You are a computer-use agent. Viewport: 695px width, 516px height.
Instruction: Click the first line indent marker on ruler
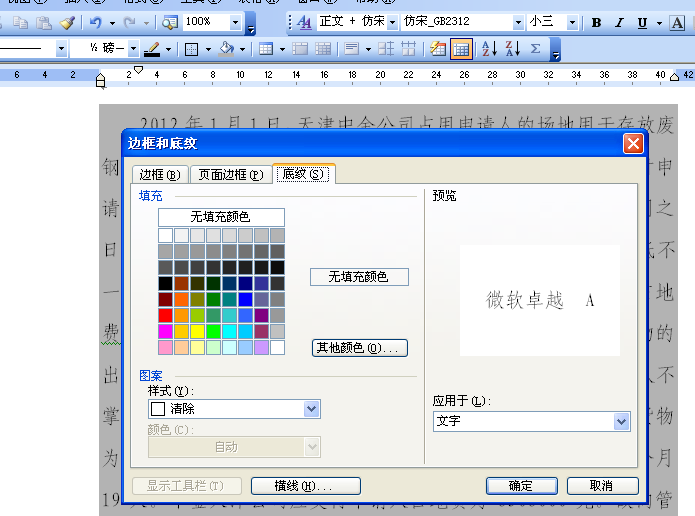point(138,70)
